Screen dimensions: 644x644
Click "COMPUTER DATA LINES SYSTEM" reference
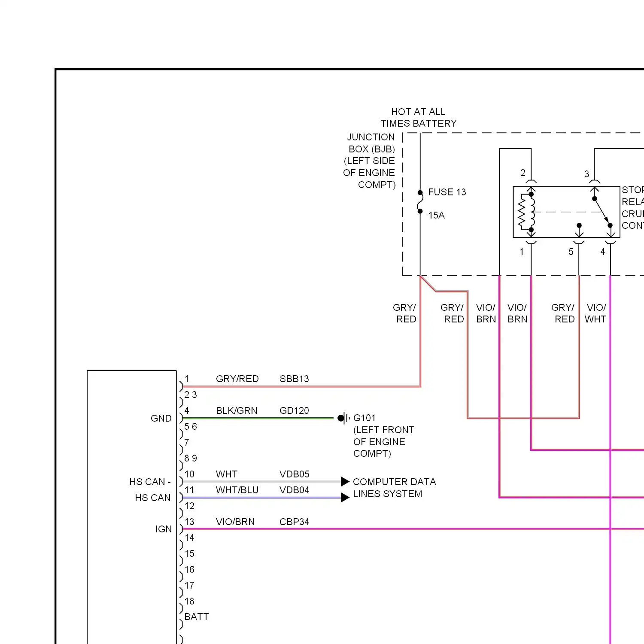394,488
